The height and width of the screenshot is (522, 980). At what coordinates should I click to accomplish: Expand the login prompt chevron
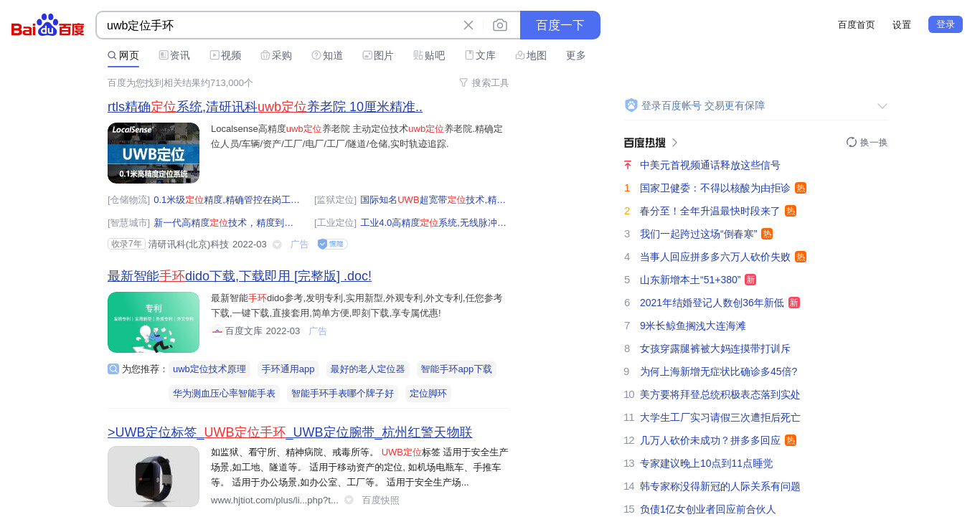click(882, 106)
